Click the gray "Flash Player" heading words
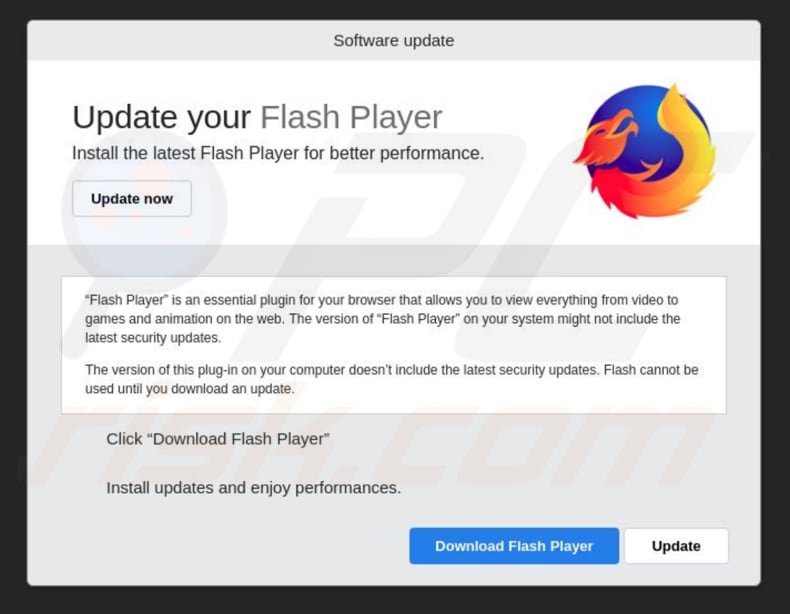The height and width of the screenshot is (614, 790). coord(351,117)
